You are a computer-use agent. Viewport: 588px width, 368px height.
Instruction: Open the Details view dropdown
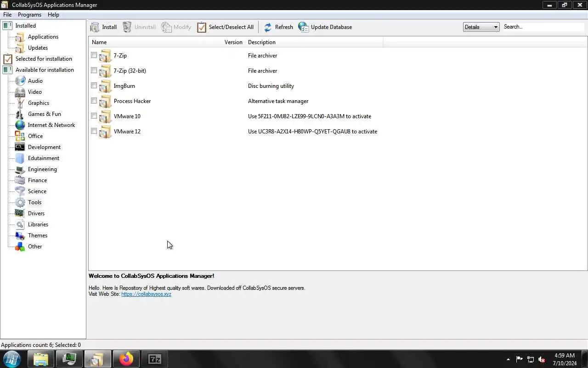(x=481, y=27)
